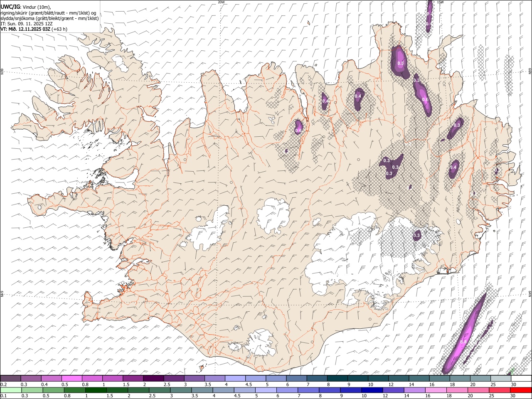The height and width of the screenshot is (399, 532).
Task: Click the 0.3 value over the large glacier
Action: click(417, 235)
